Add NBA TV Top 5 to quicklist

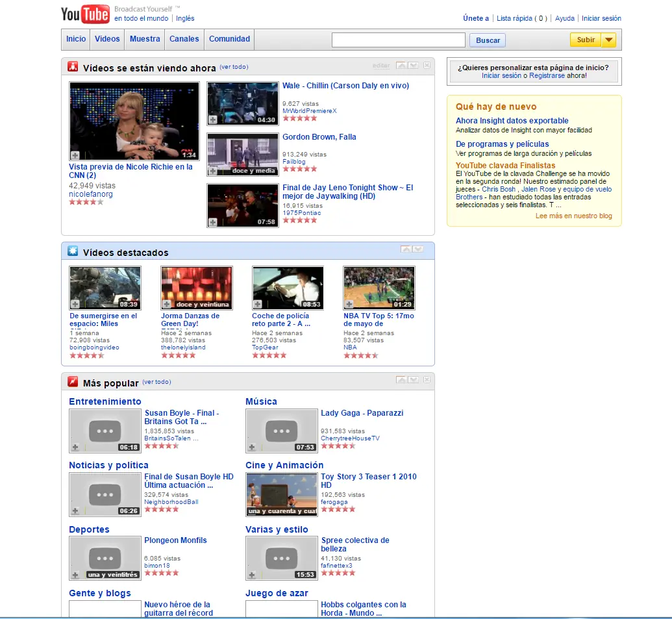click(349, 305)
